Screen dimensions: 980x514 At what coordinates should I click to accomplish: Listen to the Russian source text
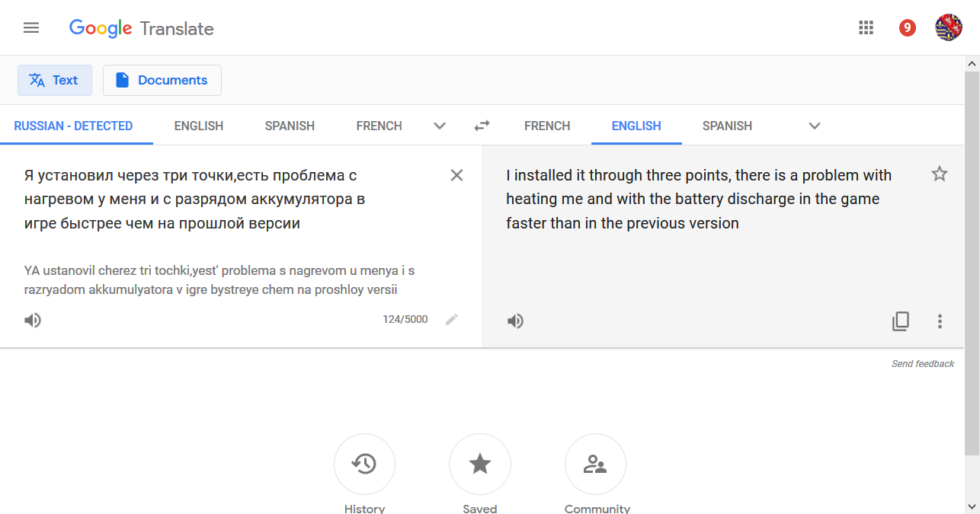[32, 320]
